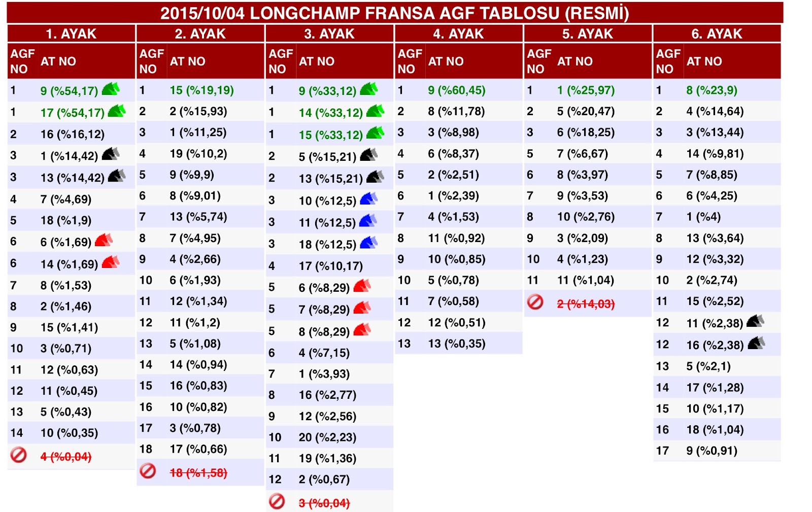Select the entry '17 (%10,17)'
This screenshot has height=512, width=812.
point(331,266)
